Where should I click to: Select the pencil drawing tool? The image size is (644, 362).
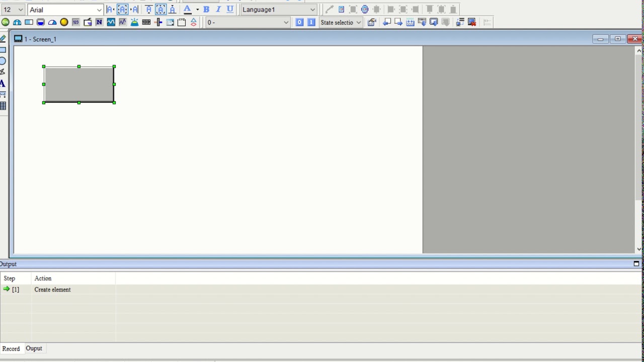click(3, 39)
